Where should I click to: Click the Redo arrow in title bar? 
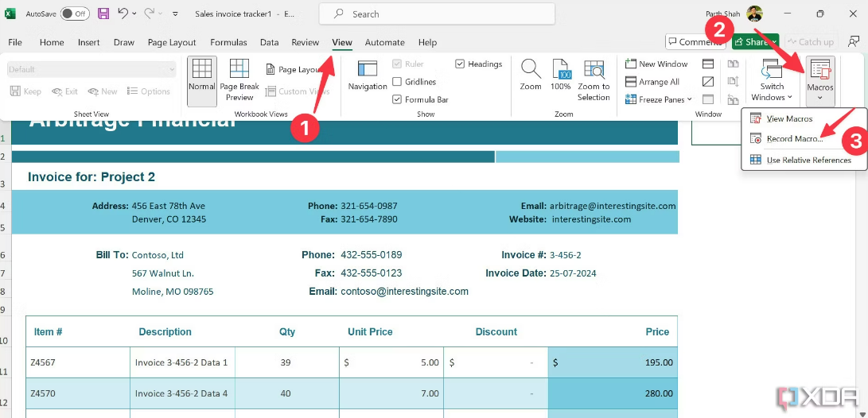(x=148, y=14)
